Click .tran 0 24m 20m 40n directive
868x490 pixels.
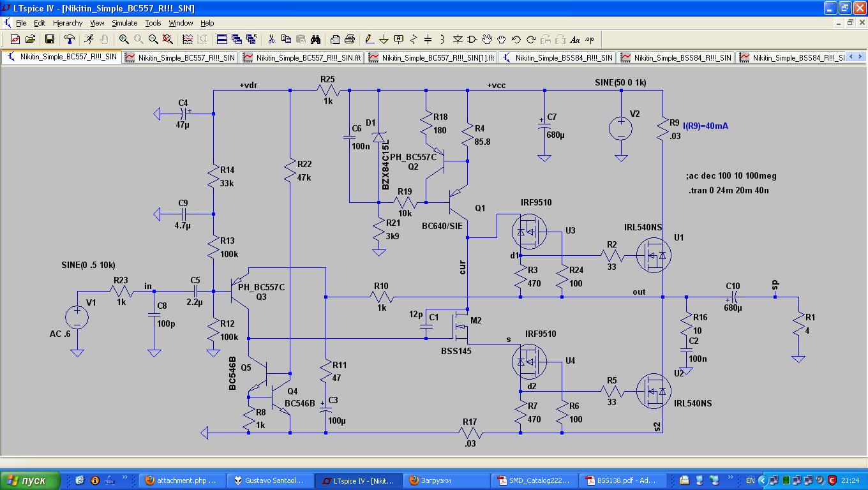[x=728, y=190]
